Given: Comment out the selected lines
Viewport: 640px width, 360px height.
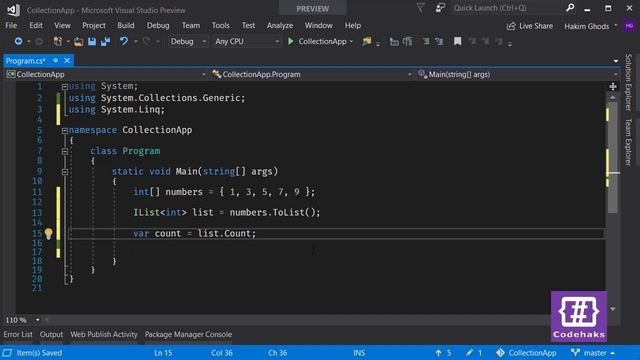Looking at the screenshot, I should pos(426,41).
